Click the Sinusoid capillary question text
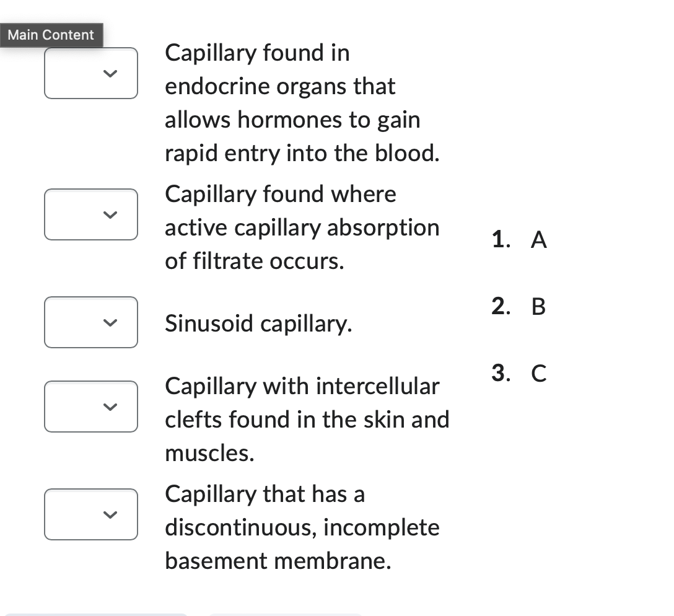The width and height of the screenshot is (674, 616). [x=258, y=323]
